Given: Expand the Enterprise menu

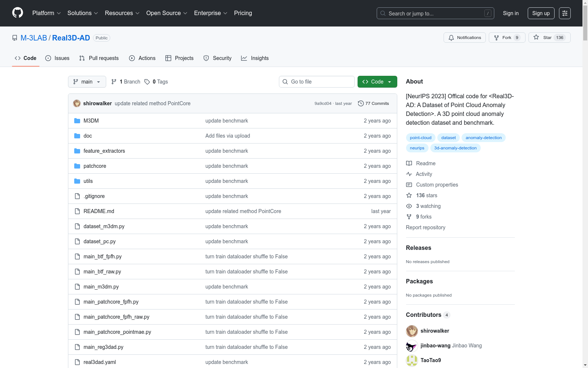Looking at the screenshot, I should (x=211, y=13).
